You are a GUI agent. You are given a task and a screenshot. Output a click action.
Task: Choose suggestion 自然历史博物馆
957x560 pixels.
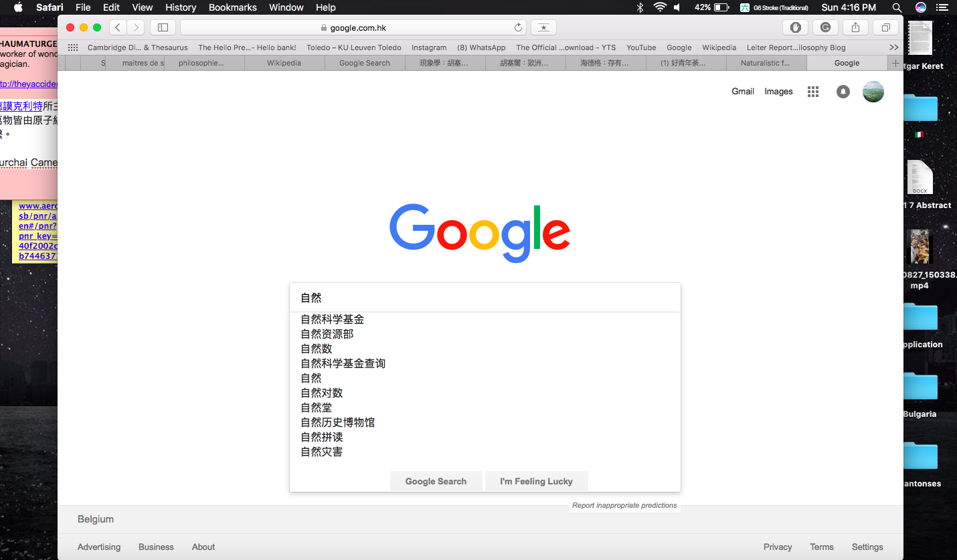tap(338, 423)
